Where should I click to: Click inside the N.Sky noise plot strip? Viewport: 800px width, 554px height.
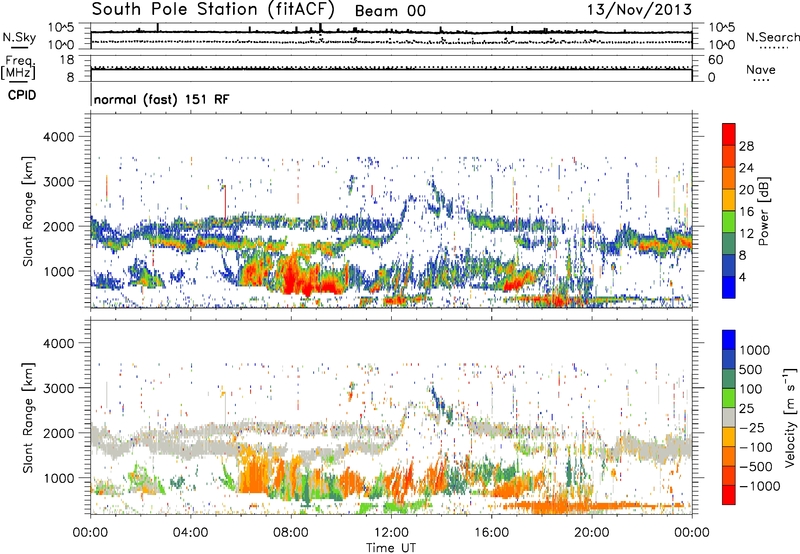(x=391, y=36)
